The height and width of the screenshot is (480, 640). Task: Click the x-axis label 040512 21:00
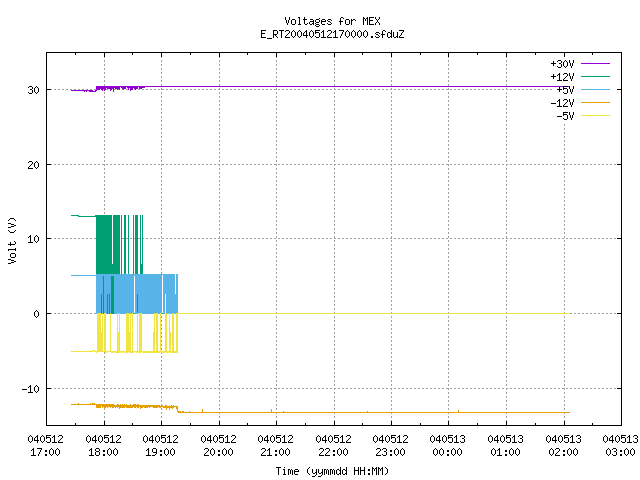[276, 445]
